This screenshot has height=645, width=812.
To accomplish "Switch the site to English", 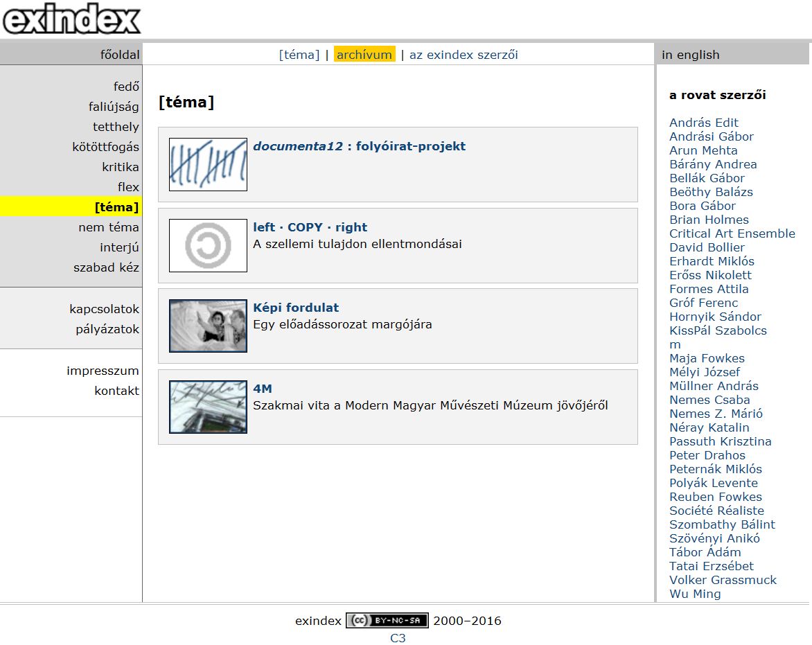I will tap(691, 54).
